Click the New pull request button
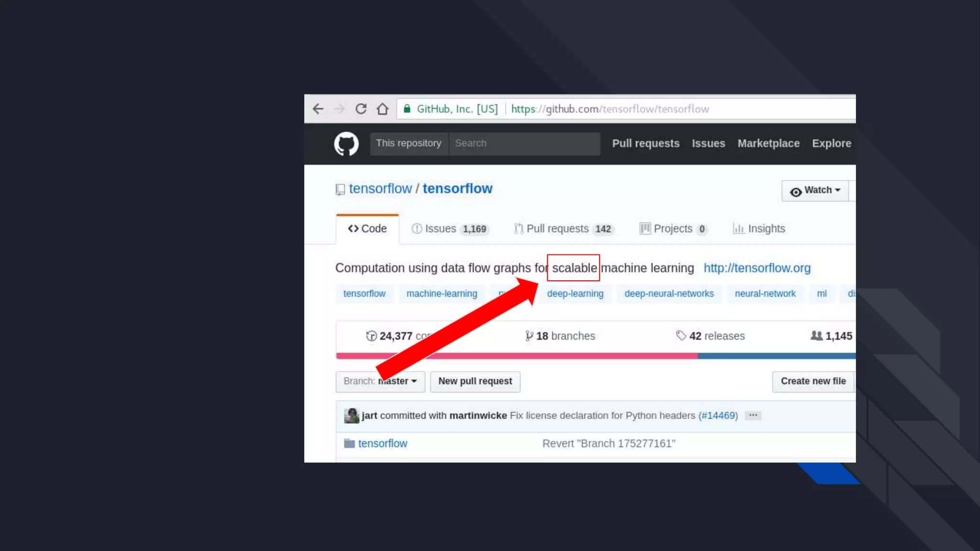The image size is (980, 551). click(475, 381)
